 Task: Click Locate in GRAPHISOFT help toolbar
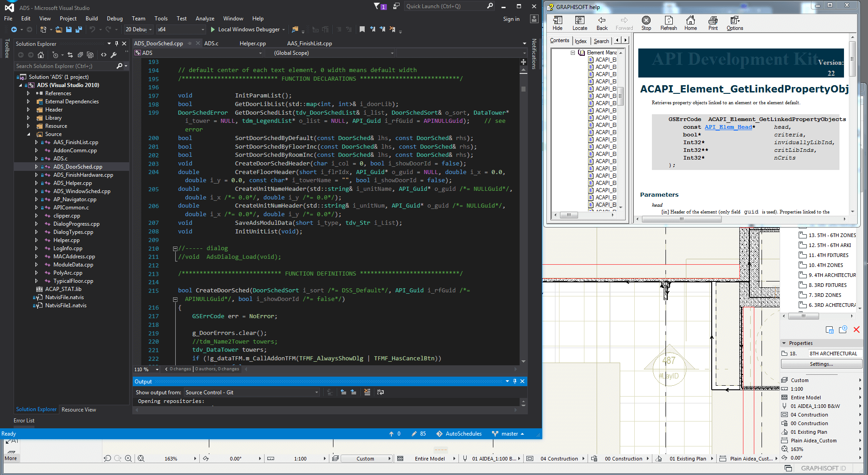(x=579, y=23)
